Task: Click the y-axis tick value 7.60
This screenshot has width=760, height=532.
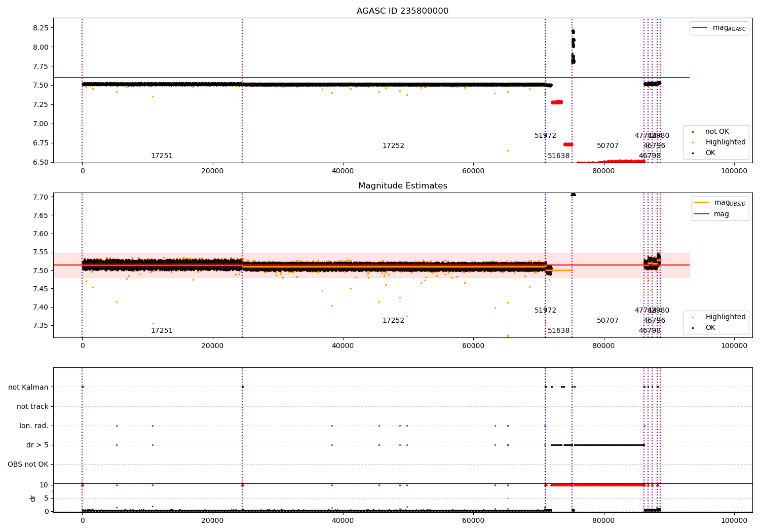Action: (40, 234)
